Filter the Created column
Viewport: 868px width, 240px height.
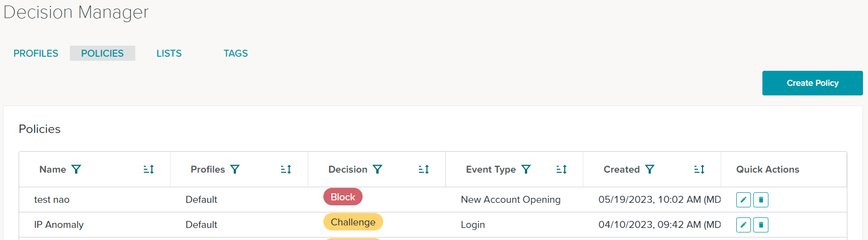click(650, 169)
